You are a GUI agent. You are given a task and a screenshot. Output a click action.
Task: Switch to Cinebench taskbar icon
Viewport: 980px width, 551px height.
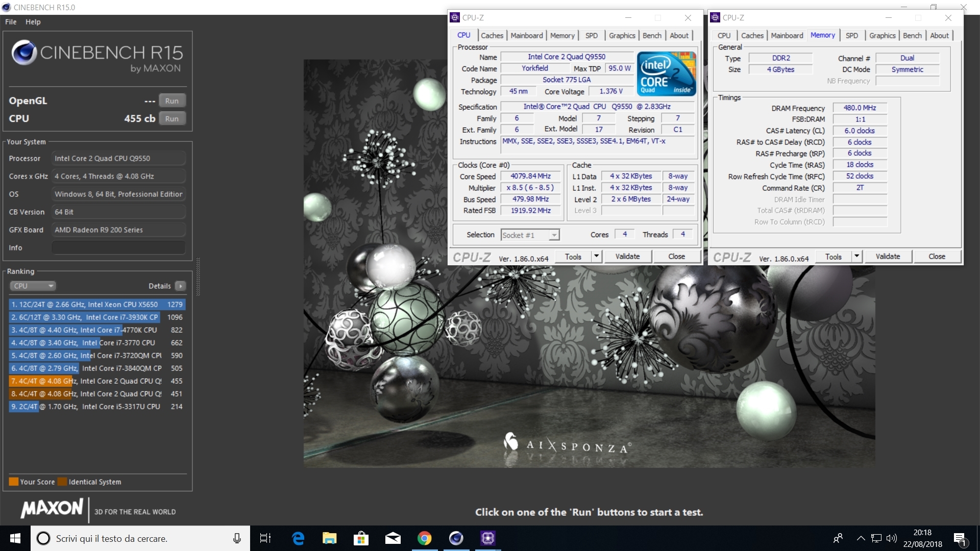[456, 538]
